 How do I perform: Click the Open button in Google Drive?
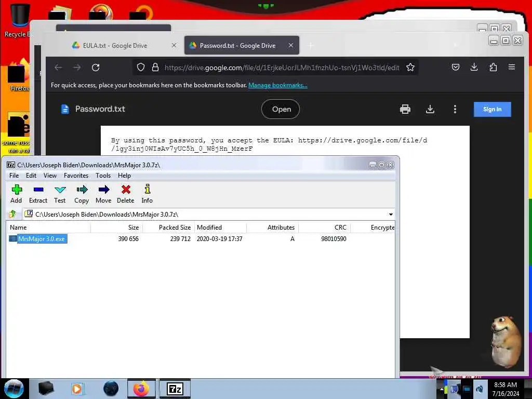[281, 109]
